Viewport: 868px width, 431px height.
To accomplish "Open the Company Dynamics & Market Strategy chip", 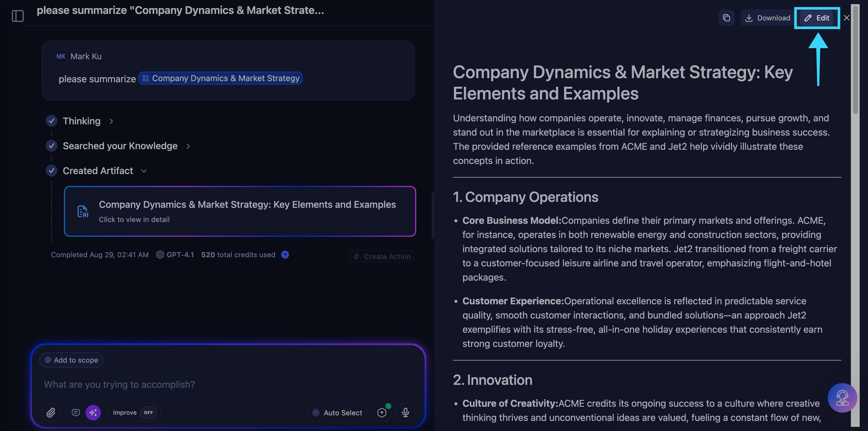I will click(x=220, y=78).
